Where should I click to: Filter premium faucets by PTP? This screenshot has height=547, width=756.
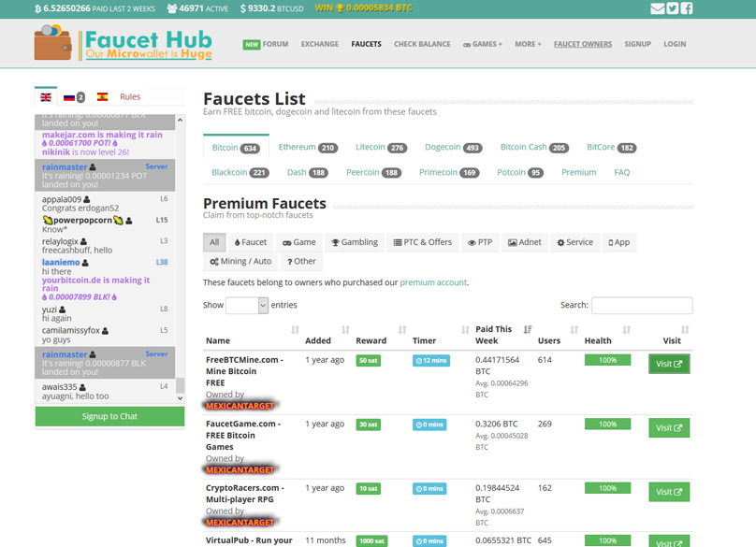[x=480, y=242]
